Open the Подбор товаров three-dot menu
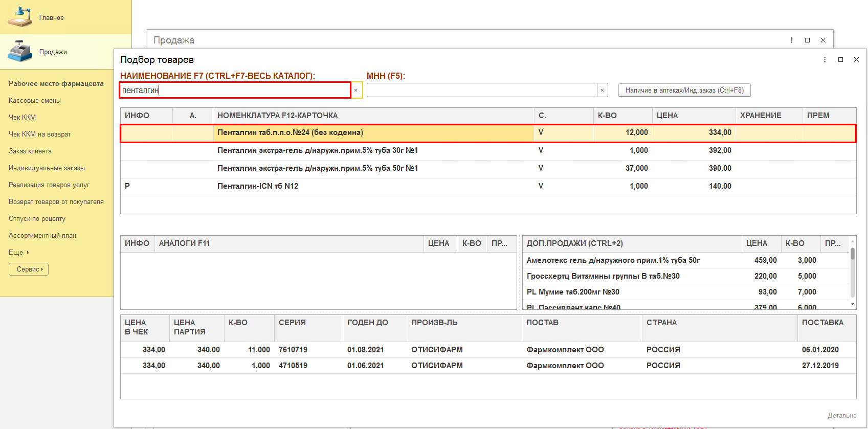 (825, 60)
